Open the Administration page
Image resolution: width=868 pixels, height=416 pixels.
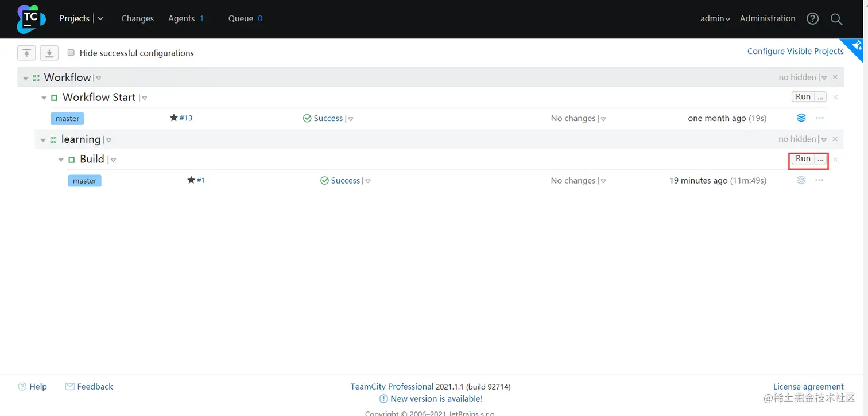tap(768, 18)
